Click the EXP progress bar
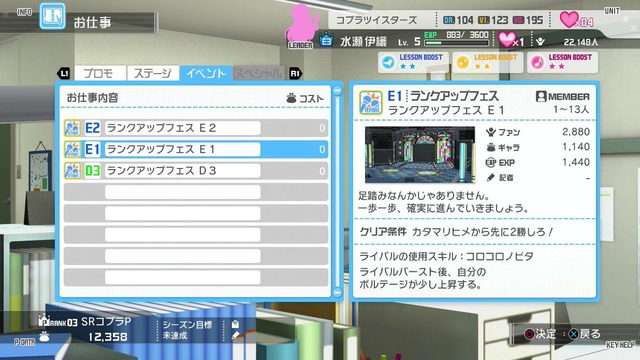The width and height of the screenshot is (640, 360). (x=456, y=42)
